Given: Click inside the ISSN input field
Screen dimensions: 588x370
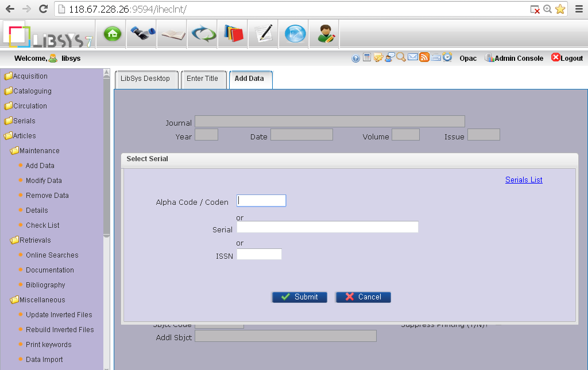Looking at the screenshot, I should [x=259, y=254].
